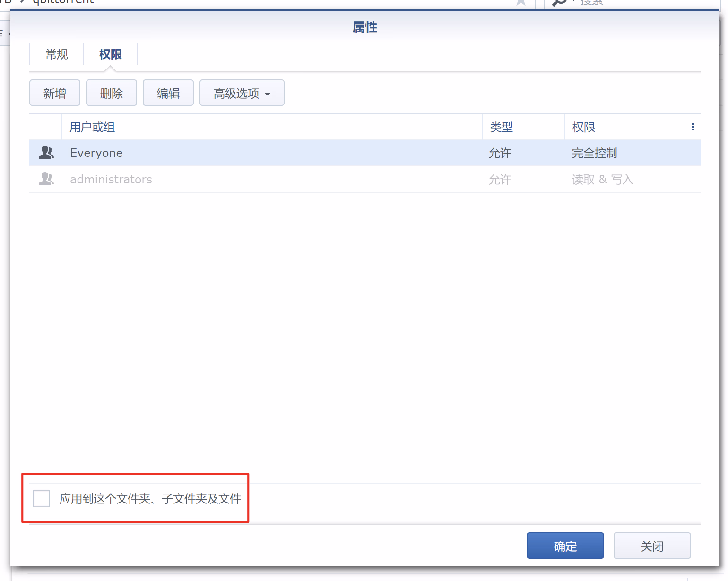Click the search magnifier icon
728x581 pixels.
[x=559, y=2]
